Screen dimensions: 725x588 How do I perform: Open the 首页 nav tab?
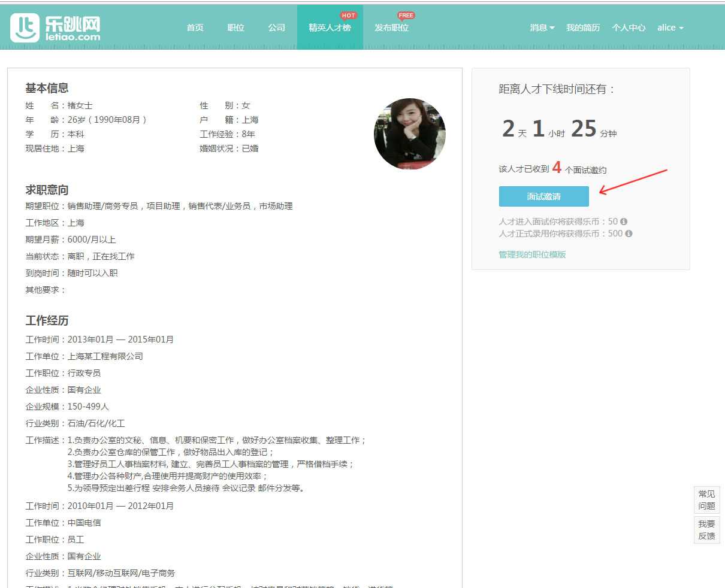point(195,28)
